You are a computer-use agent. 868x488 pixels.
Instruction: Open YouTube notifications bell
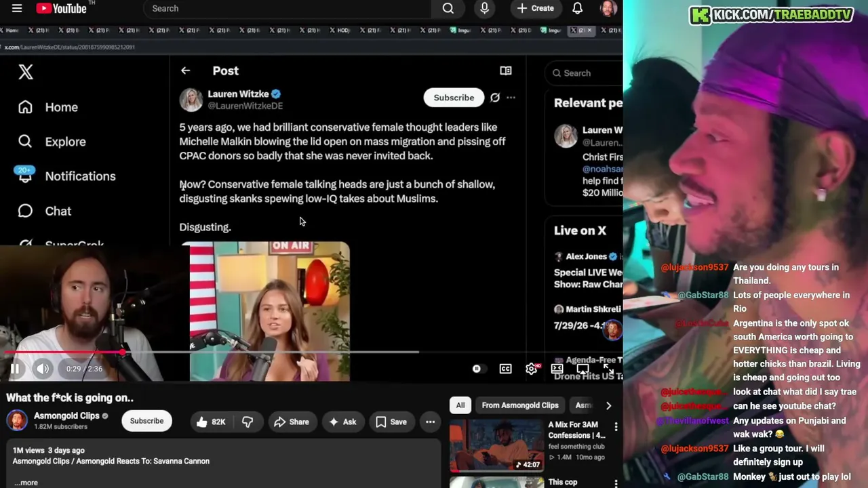click(577, 8)
